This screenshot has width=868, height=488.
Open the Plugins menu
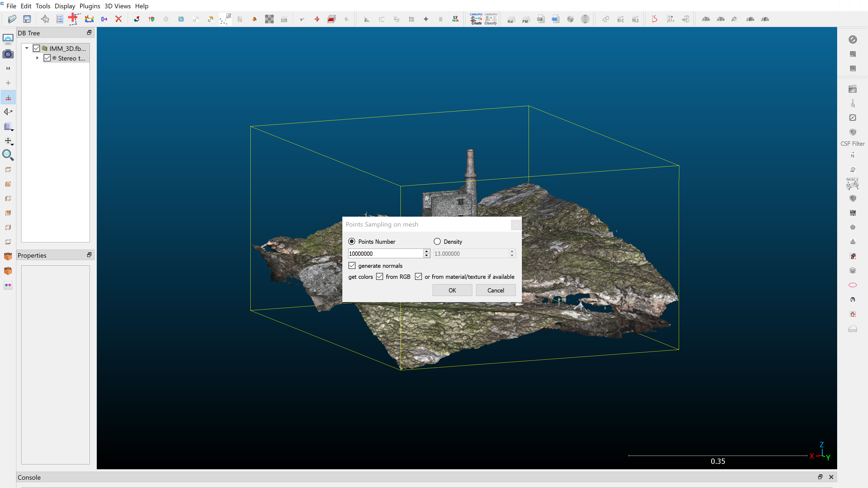pyautogui.click(x=90, y=6)
